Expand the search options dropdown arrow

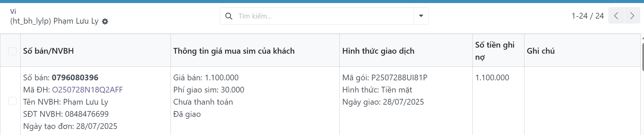pyautogui.click(x=421, y=16)
